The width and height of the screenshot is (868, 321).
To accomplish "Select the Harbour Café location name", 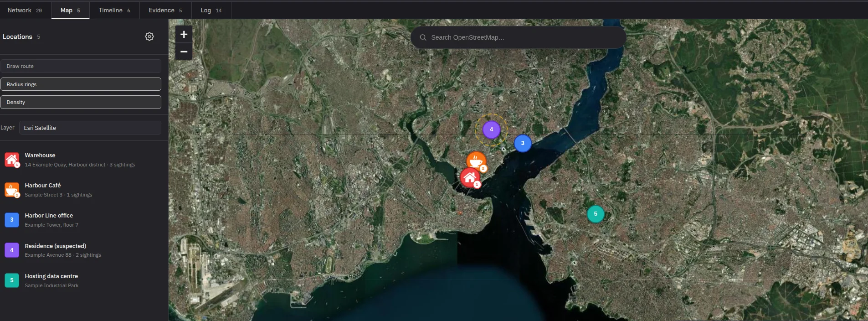I will coord(43,186).
